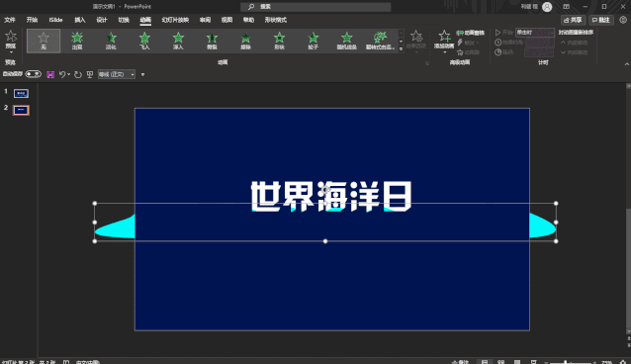Open the 效果选项 (Effect Options) dropdown
This screenshot has width=631, height=364.
(x=416, y=42)
